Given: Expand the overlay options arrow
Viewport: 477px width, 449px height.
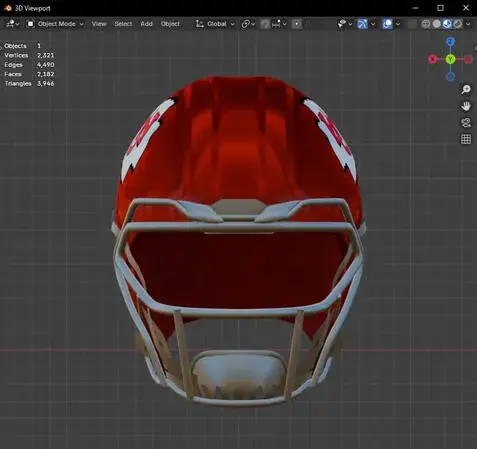Looking at the screenshot, I should [398, 24].
